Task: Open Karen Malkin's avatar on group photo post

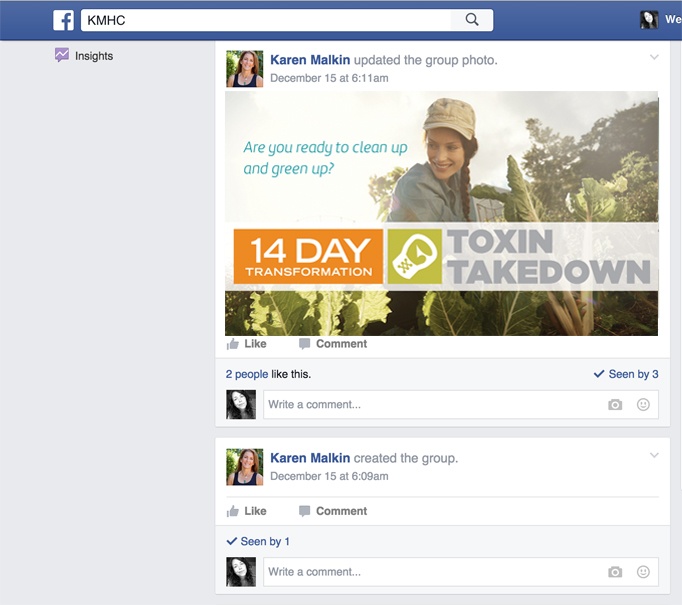Action: point(244,69)
